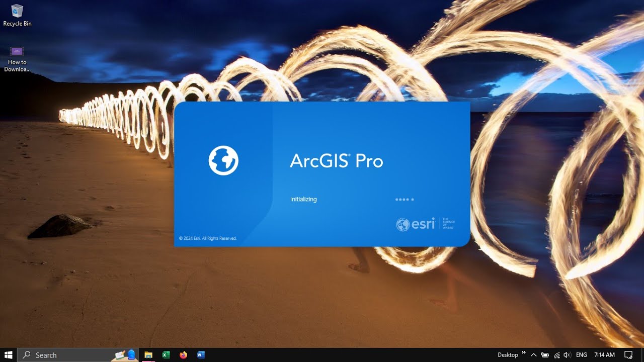This screenshot has width=644, height=362.
Task: Click the ArcGIS Pro title text
Action: tap(337, 161)
